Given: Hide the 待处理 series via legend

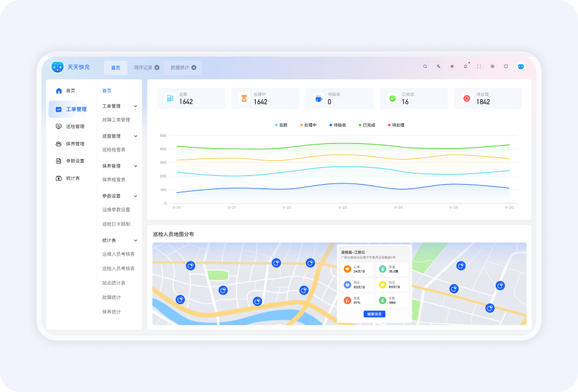Looking at the screenshot, I should 395,125.
